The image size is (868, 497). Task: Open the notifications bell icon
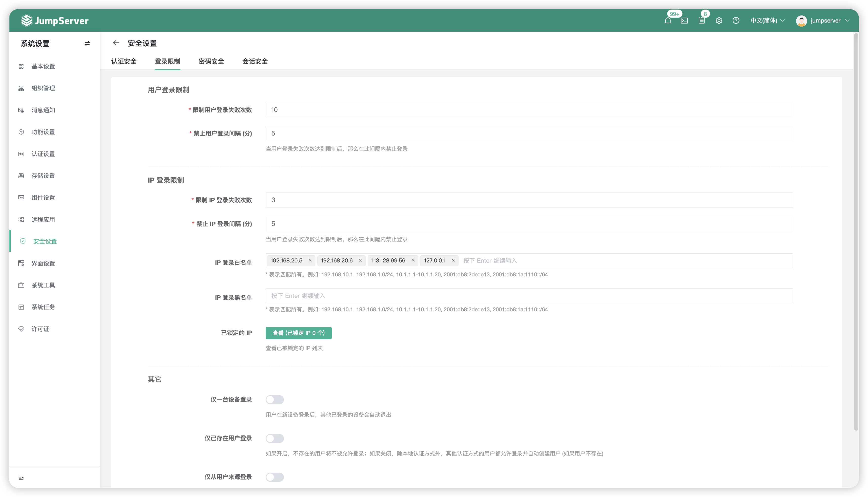pos(668,21)
